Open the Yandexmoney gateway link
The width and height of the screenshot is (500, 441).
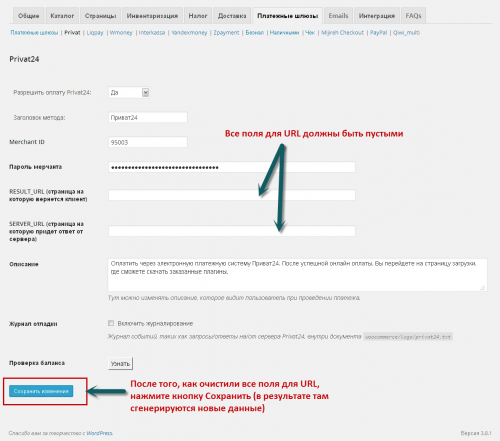[x=189, y=33]
